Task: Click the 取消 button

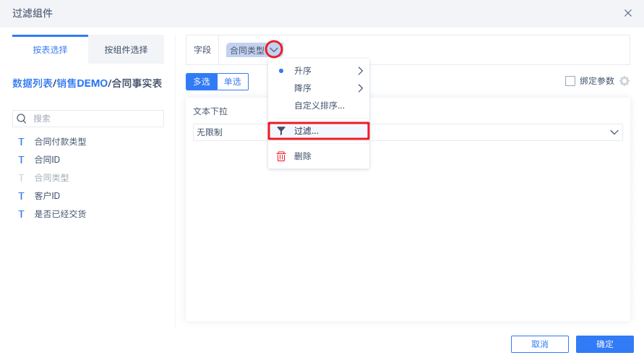Action: (x=539, y=344)
